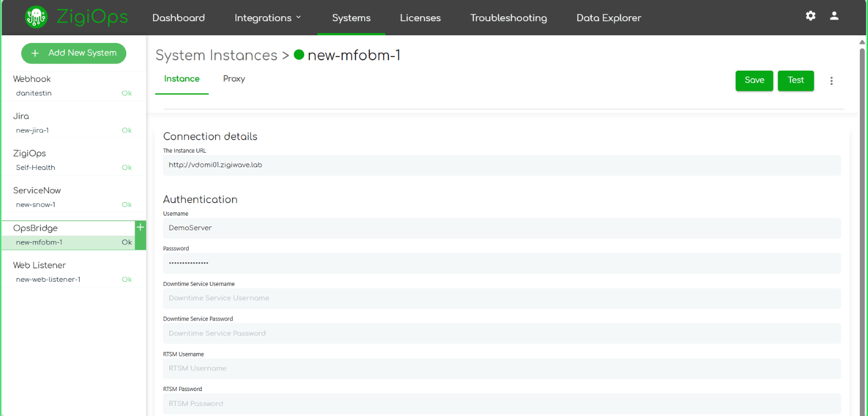Click the Authentication heading
868x416 pixels.
click(200, 199)
